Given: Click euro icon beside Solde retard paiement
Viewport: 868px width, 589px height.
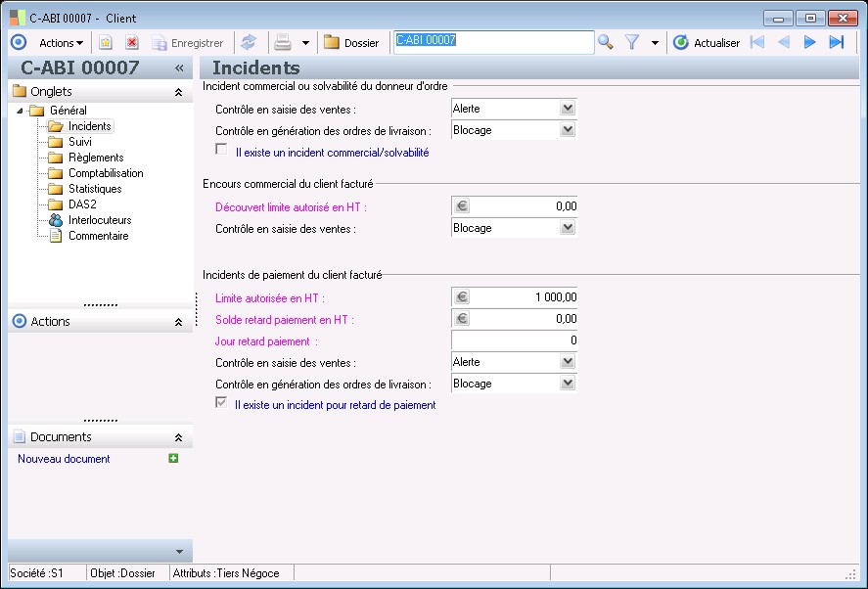Looking at the screenshot, I should (462, 319).
